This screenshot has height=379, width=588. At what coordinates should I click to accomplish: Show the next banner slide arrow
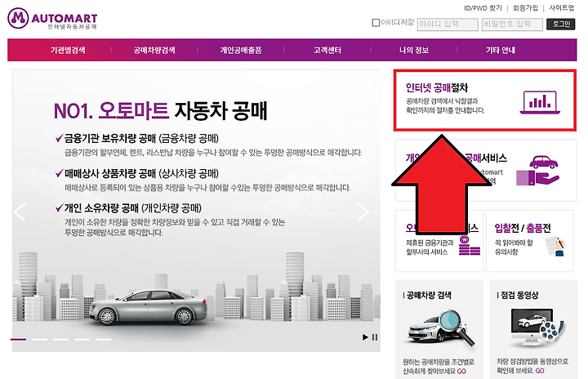[x=363, y=212]
